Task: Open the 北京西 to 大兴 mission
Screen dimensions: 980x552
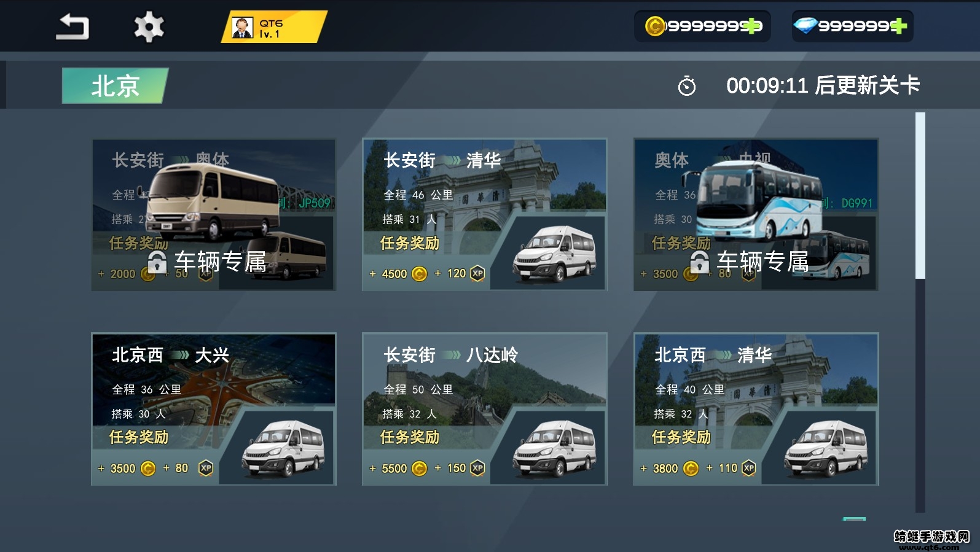Action: click(x=214, y=409)
